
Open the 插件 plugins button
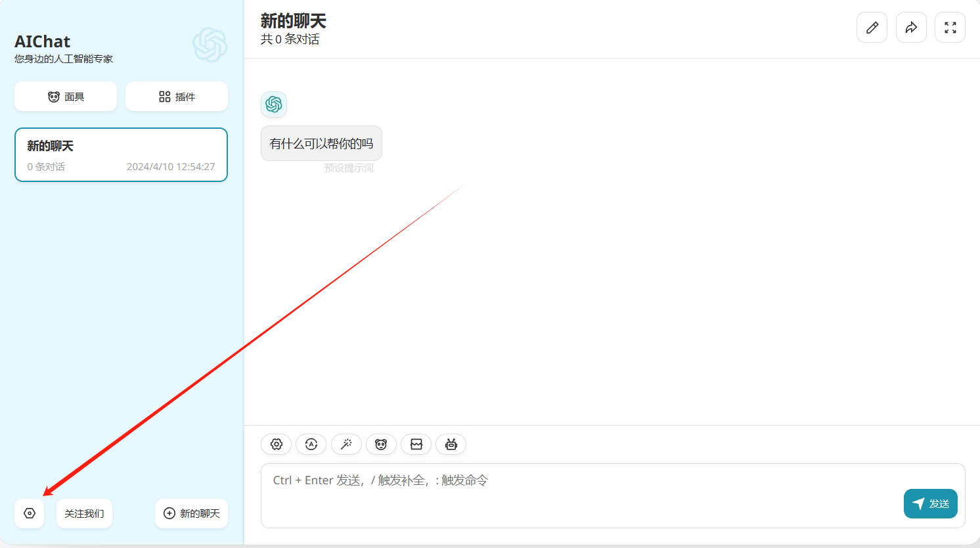pos(177,97)
